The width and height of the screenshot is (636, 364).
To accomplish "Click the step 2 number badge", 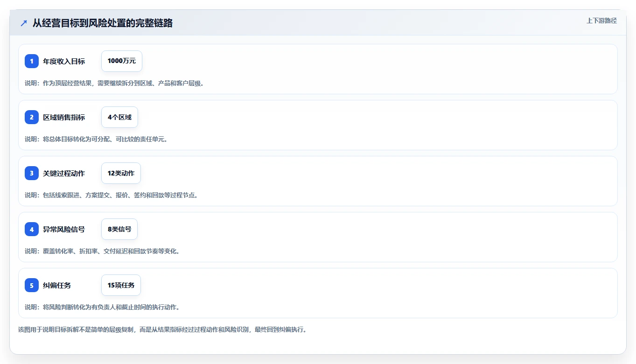I will tap(32, 117).
